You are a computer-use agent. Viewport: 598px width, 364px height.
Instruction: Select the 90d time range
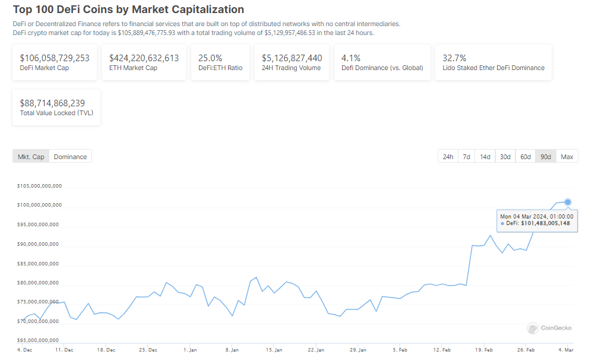point(545,157)
